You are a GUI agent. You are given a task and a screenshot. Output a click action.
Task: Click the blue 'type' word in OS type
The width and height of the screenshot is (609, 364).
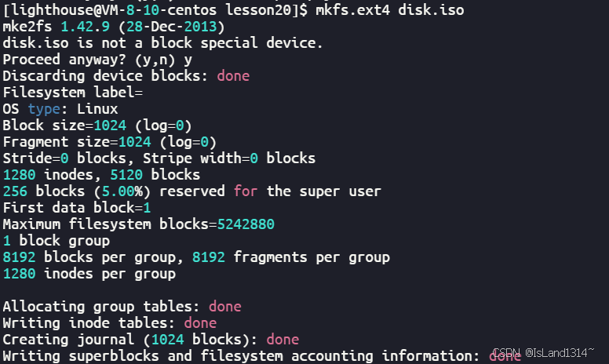pos(44,109)
